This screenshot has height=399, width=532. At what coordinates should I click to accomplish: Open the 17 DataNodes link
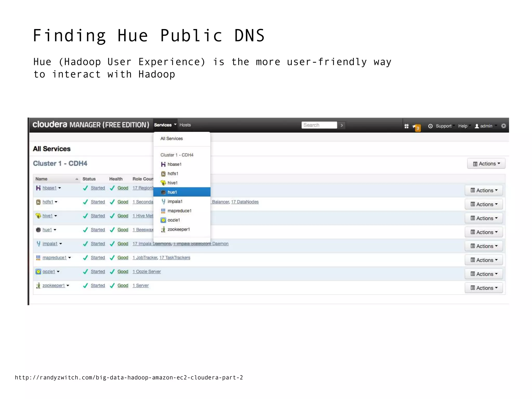[245, 202]
